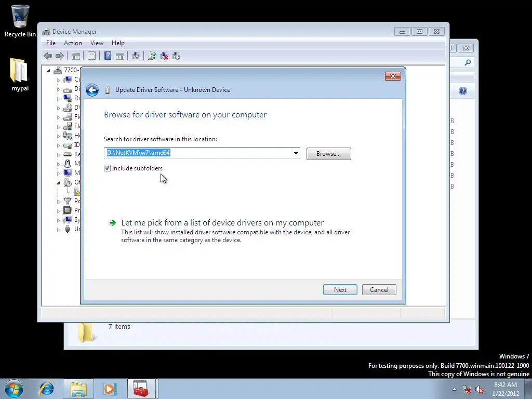Screen dimensions: 532x399
Task: Expand the DVD drives tree node
Action: [x=58, y=108]
